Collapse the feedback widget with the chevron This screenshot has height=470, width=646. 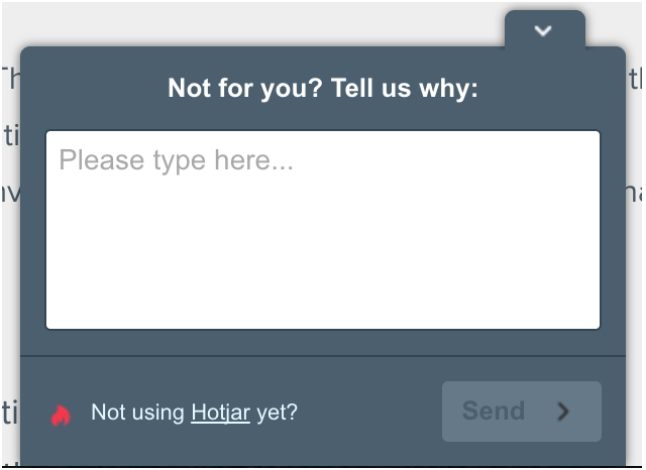point(543,31)
